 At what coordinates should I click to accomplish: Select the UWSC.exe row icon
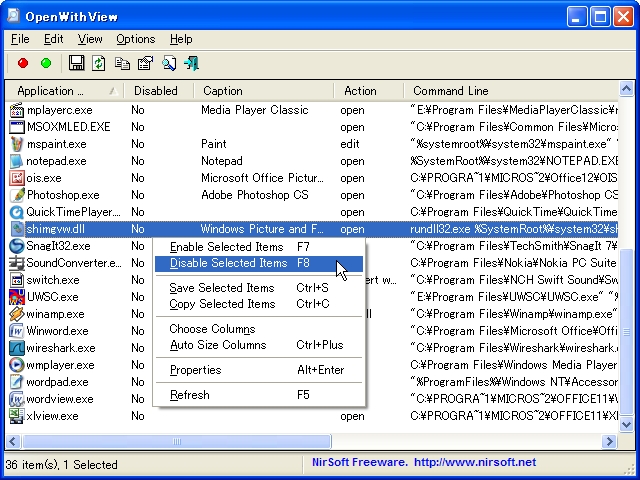[x=17, y=297]
